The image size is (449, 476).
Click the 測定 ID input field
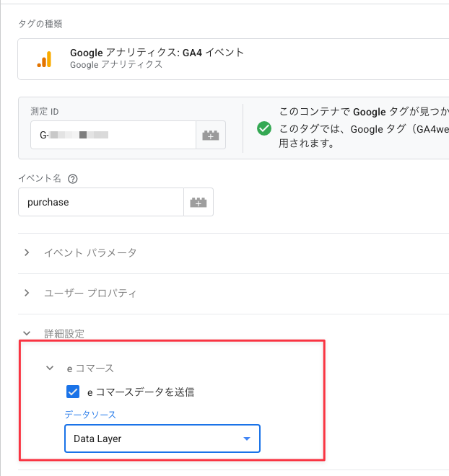pos(113,135)
